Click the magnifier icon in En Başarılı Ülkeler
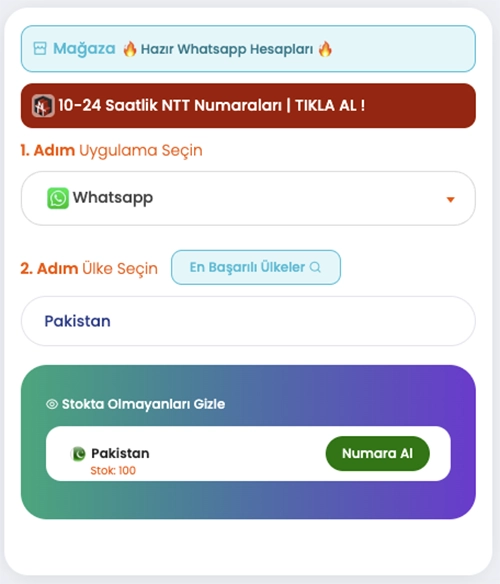This screenshot has width=500, height=584. 315,267
